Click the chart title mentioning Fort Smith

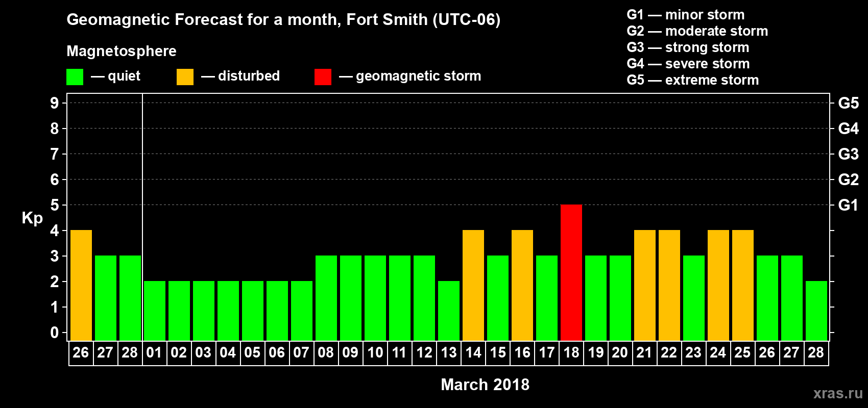pos(283,20)
